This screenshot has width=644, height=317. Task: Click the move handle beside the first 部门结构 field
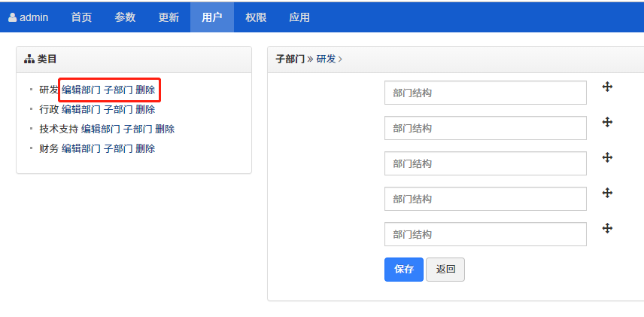click(x=607, y=87)
